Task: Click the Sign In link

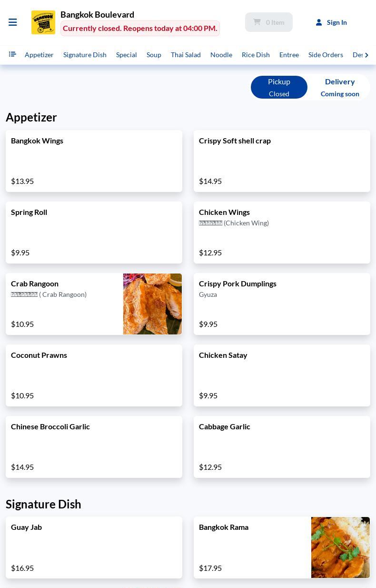Action: 337,22
